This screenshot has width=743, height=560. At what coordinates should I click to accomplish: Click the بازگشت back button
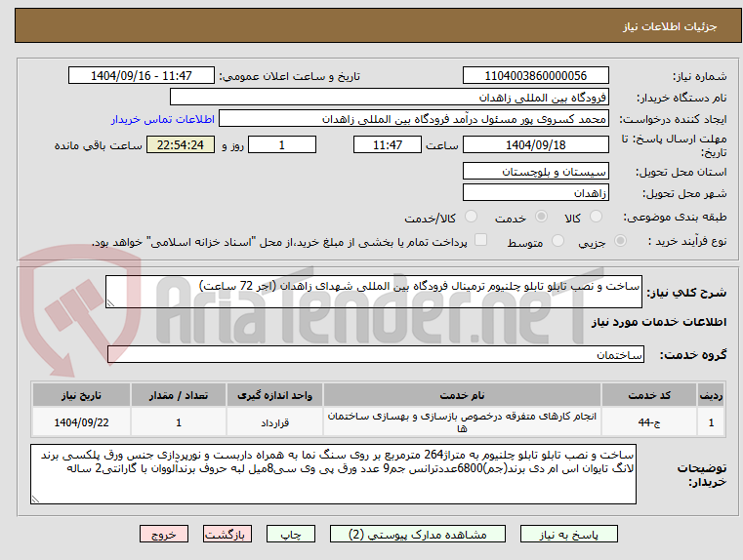pos(227,534)
